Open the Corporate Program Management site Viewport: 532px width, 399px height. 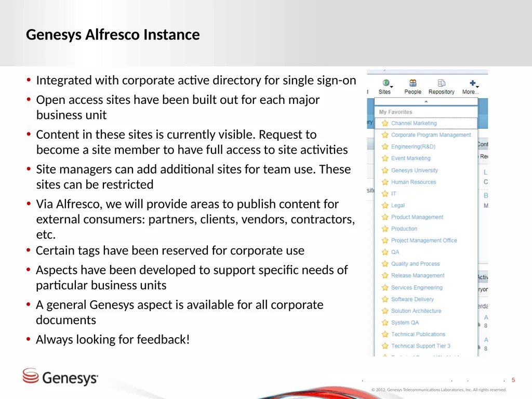click(431, 135)
